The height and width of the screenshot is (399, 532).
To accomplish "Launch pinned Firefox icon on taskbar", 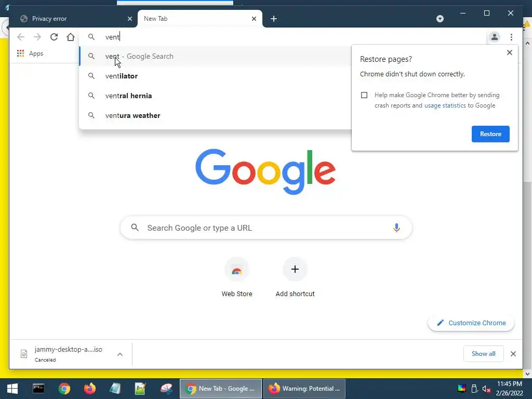I will pos(89,389).
